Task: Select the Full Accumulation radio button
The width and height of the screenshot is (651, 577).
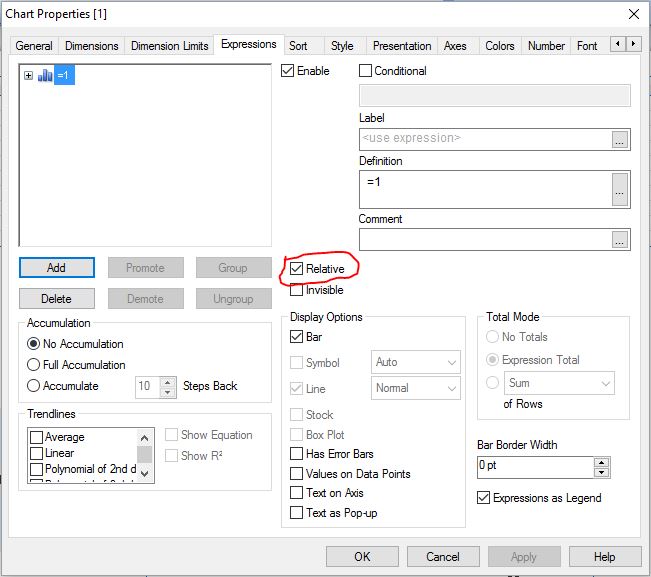Action: coord(34,365)
